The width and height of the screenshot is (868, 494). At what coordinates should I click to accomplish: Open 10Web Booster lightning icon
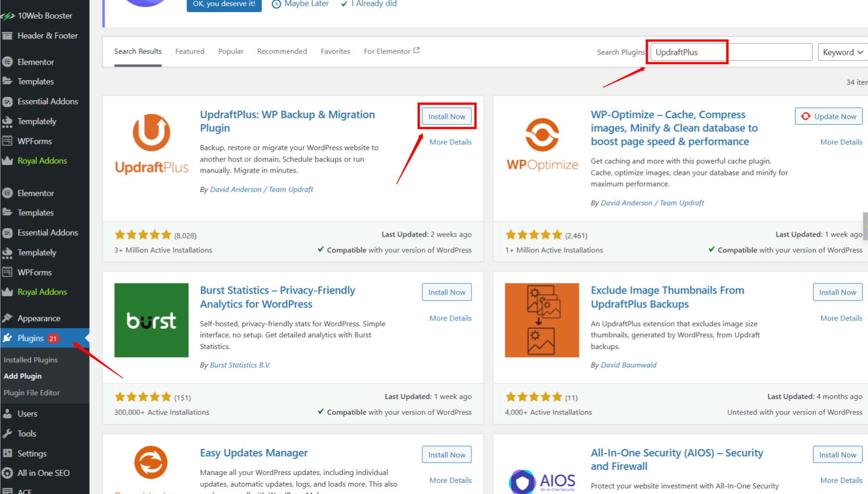pos(7,16)
